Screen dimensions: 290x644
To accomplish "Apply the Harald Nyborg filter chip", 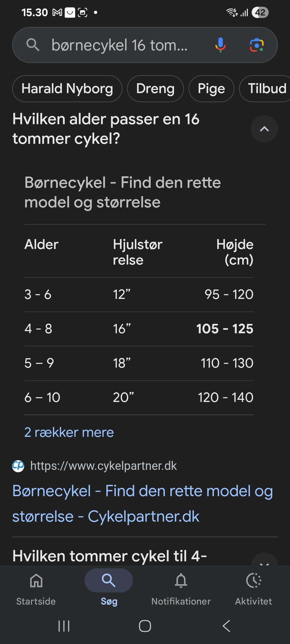I will [67, 89].
